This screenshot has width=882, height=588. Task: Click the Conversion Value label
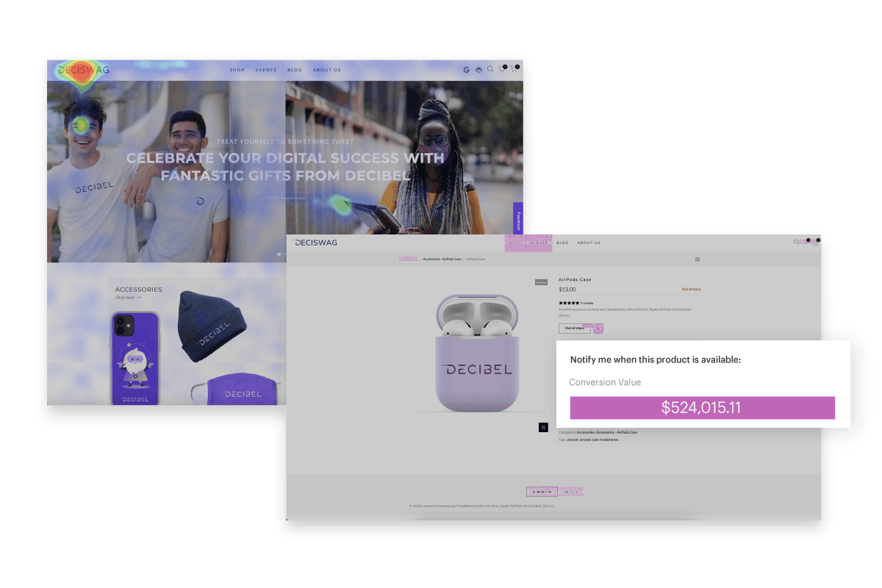(605, 382)
